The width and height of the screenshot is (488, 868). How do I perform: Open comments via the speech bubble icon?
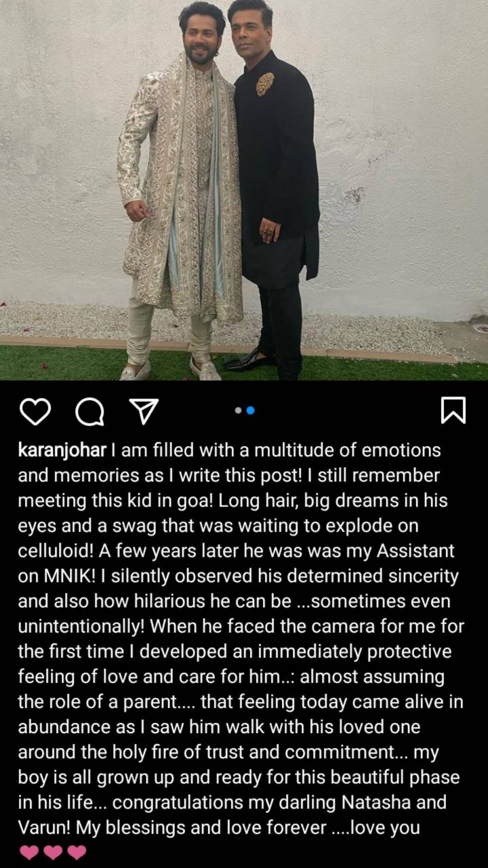click(89, 410)
